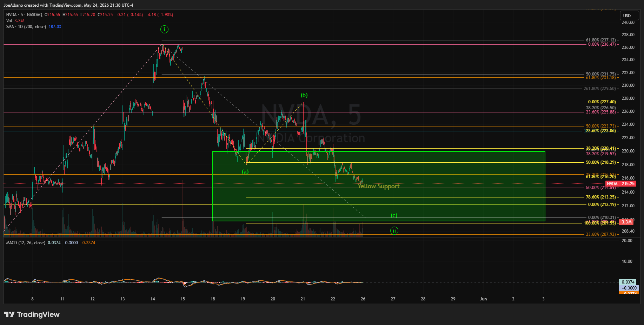Select the SMA 1D (200, close) legend
Viewport: 644px width, 325px height.
(26, 27)
